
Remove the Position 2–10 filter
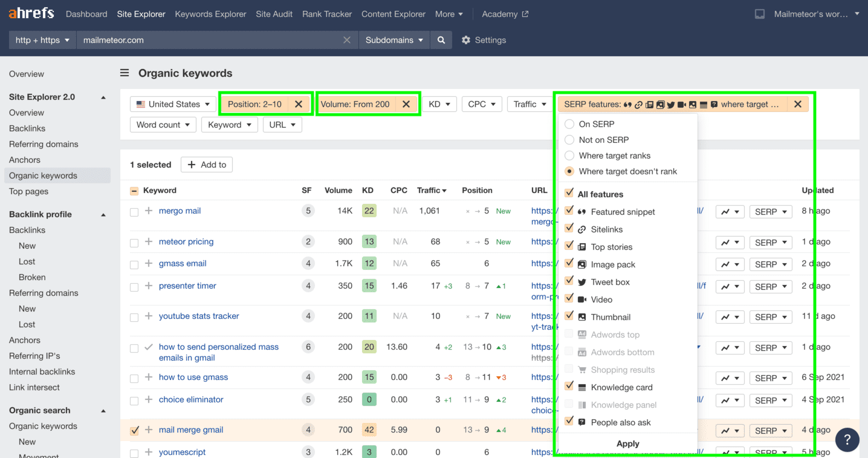(299, 104)
